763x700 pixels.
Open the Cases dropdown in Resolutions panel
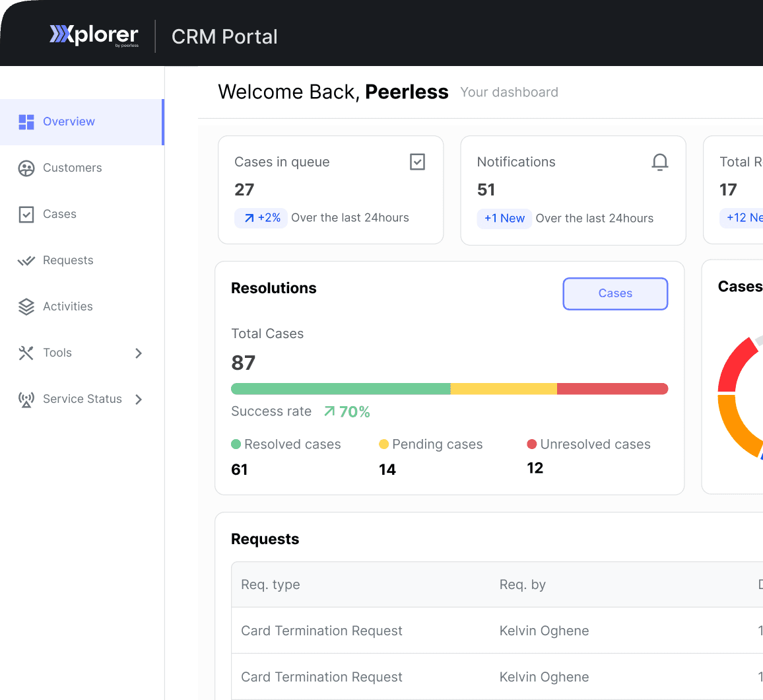tap(614, 293)
